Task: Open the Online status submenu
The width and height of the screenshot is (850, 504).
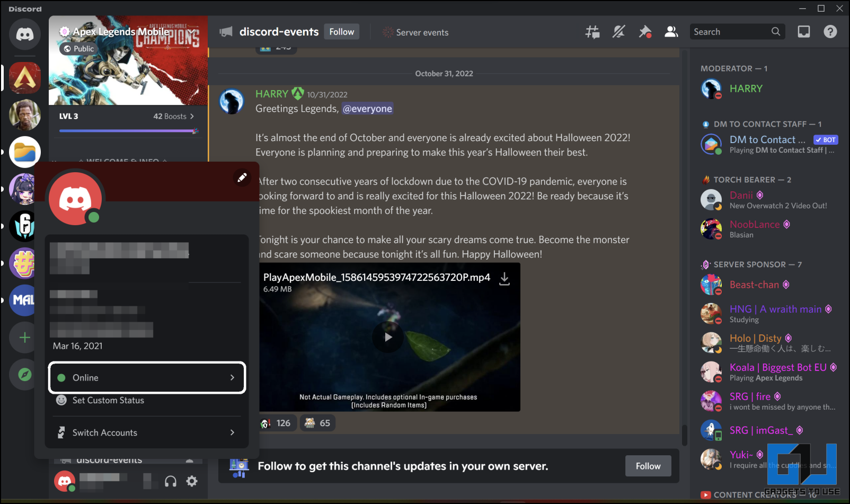Action: tap(147, 377)
